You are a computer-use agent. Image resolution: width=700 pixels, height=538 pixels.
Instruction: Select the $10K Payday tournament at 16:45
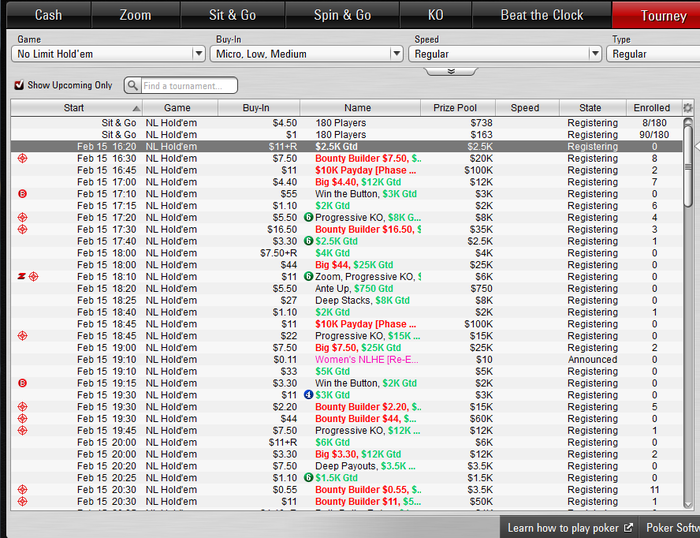tap(346, 170)
